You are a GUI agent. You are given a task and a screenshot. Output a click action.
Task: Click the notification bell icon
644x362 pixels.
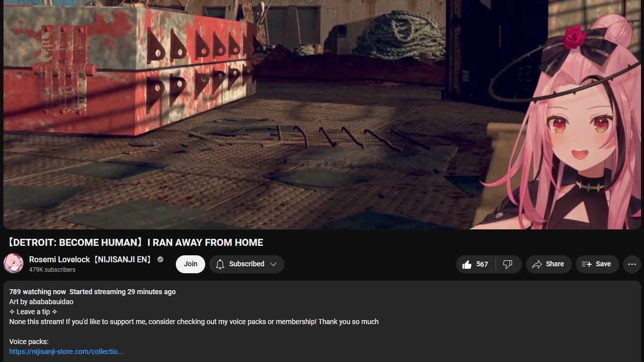tap(220, 264)
